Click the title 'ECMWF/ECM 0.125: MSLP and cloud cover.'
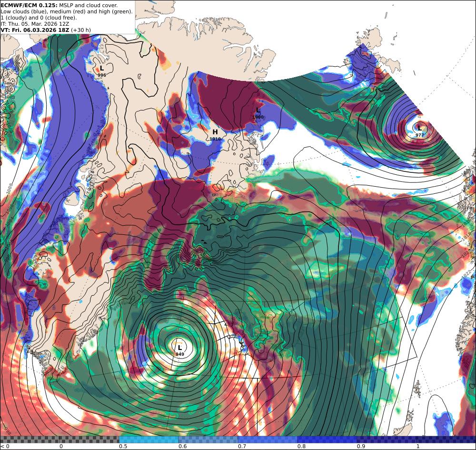476x450 pixels. (x=59, y=5)
